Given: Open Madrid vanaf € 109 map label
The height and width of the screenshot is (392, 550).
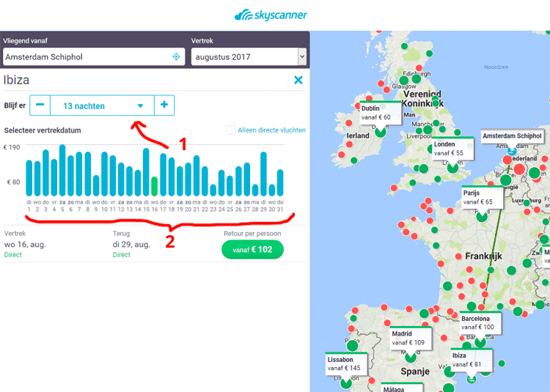Looking at the screenshot, I should click(x=411, y=338).
